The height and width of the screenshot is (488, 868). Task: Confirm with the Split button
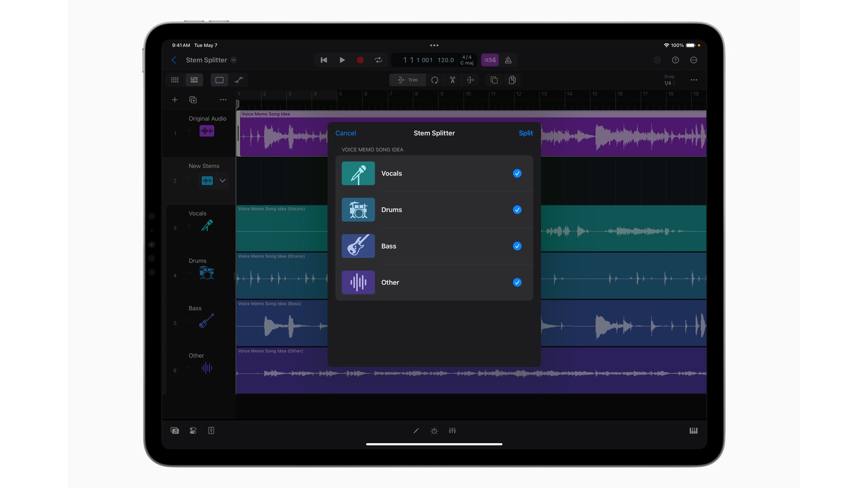tap(526, 133)
